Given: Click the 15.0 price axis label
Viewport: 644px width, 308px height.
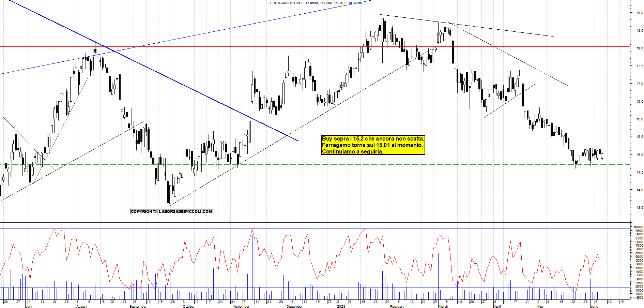Looking at the screenshot, I should click(x=639, y=155).
